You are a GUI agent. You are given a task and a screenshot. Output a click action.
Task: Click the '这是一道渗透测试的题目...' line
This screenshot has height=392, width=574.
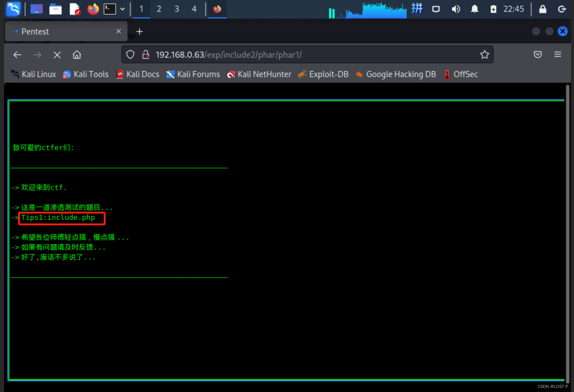(x=67, y=207)
